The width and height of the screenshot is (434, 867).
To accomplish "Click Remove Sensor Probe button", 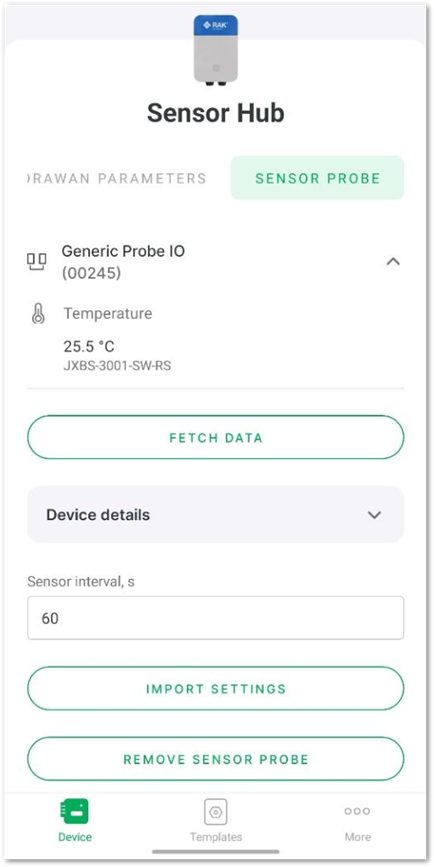I will point(216,759).
